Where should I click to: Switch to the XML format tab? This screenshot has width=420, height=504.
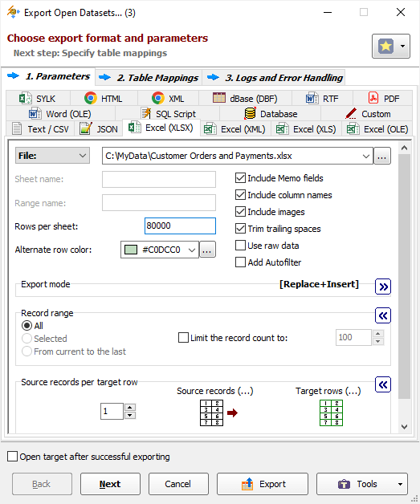tap(168, 99)
